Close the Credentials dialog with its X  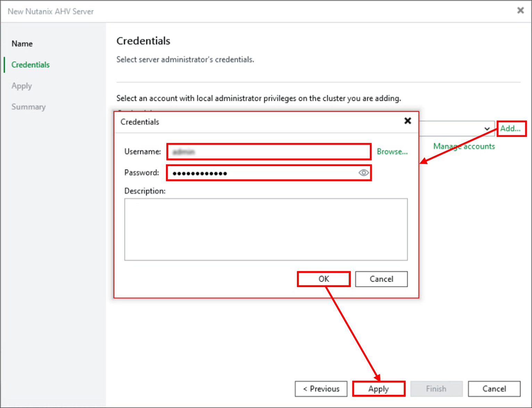pyautogui.click(x=408, y=121)
